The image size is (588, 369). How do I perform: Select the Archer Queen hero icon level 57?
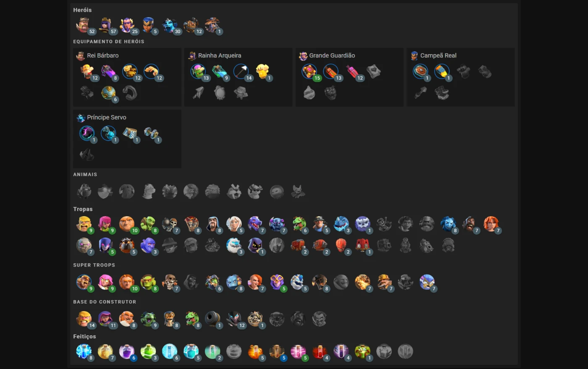[105, 25]
